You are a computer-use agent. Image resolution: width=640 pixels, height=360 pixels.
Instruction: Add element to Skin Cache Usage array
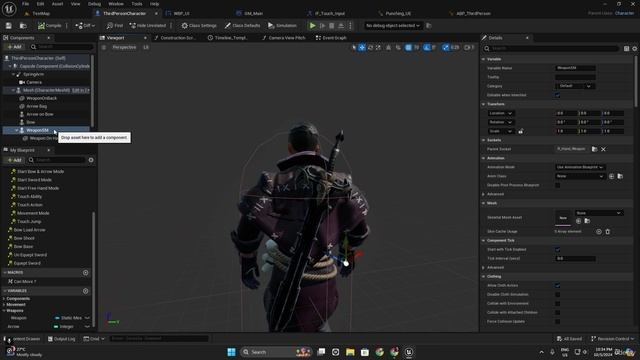tap(599, 232)
